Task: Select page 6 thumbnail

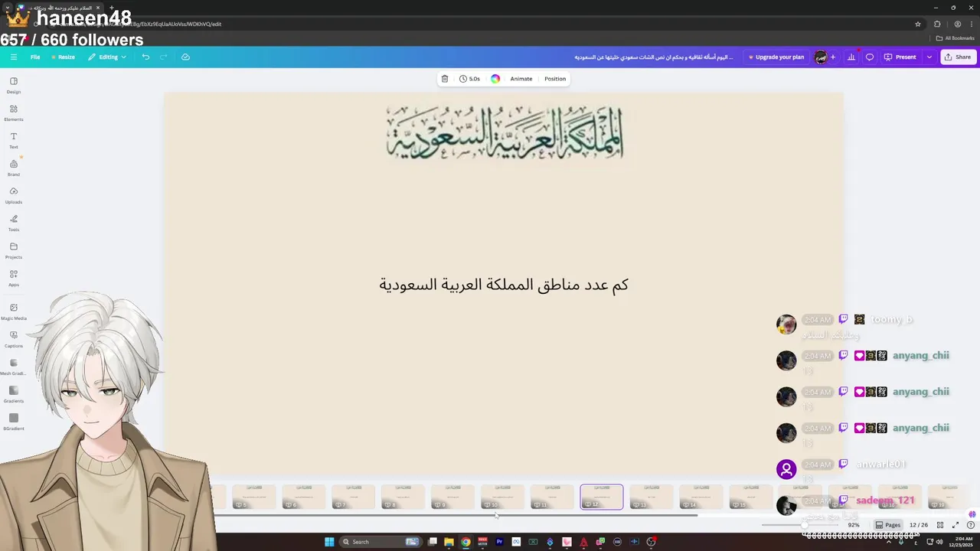Action: point(304,497)
